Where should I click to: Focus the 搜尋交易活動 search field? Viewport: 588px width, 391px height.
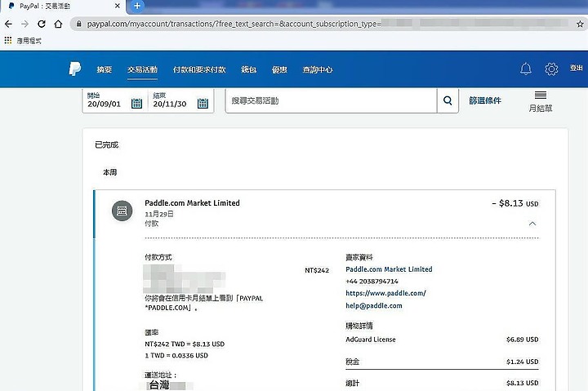point(331,100)
